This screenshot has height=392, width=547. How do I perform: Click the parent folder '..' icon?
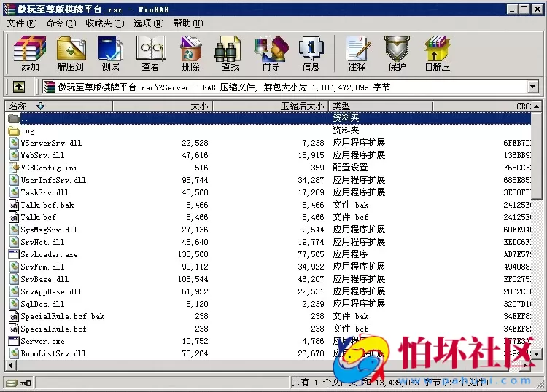click(14, 119)
